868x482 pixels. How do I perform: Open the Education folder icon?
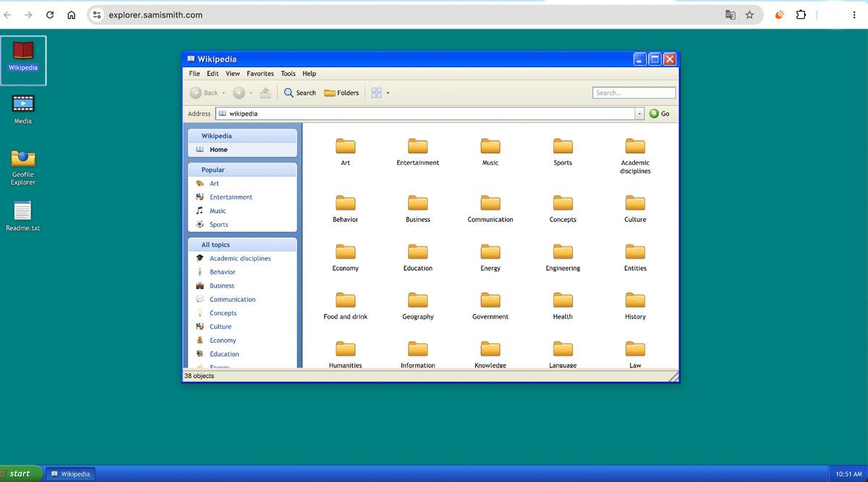point(417,251)
